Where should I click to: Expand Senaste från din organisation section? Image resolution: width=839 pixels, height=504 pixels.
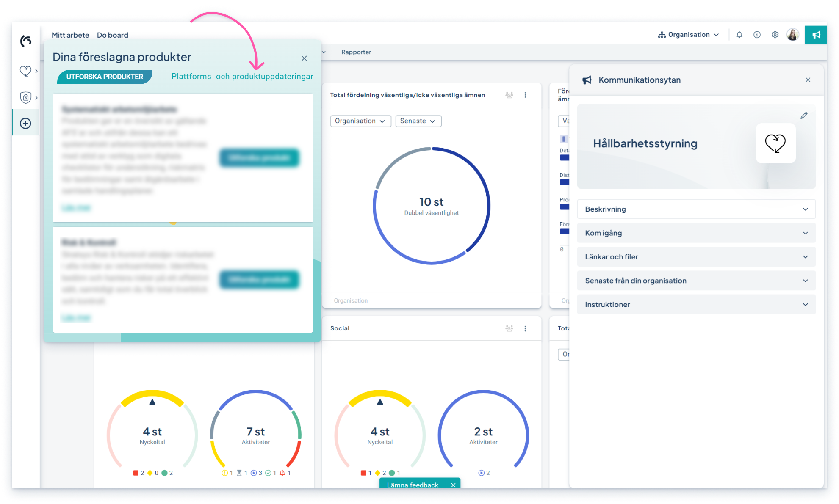[696, 281]
